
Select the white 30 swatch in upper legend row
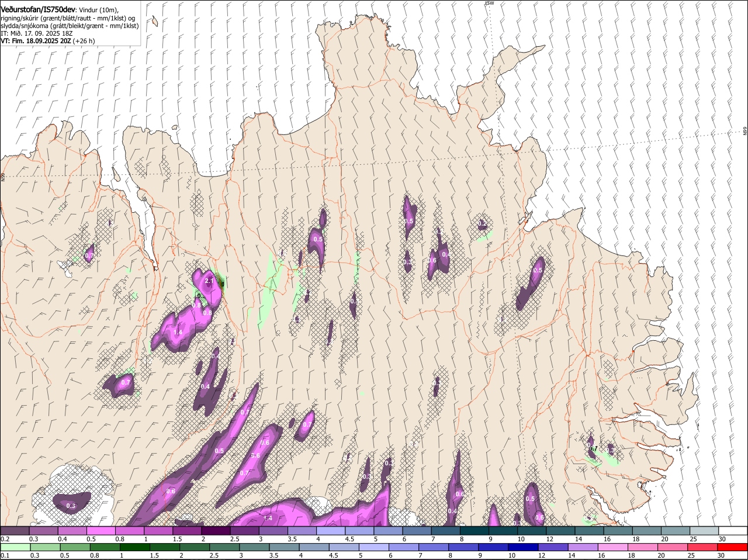tap(733, 531)
